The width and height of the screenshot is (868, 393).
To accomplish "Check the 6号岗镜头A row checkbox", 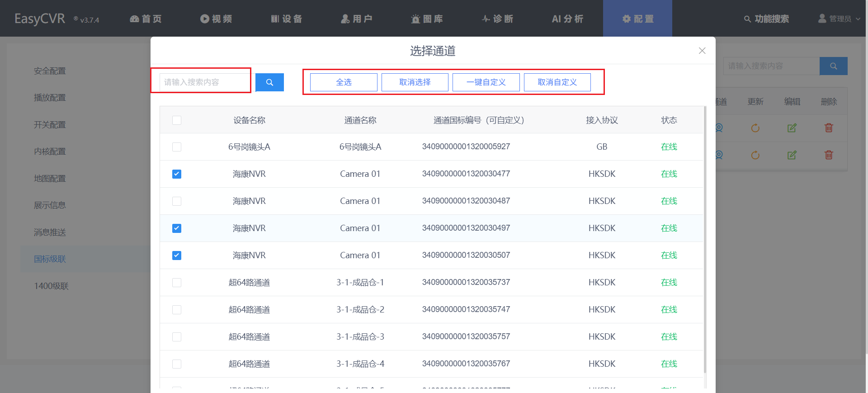I will (x=177, y=147).
